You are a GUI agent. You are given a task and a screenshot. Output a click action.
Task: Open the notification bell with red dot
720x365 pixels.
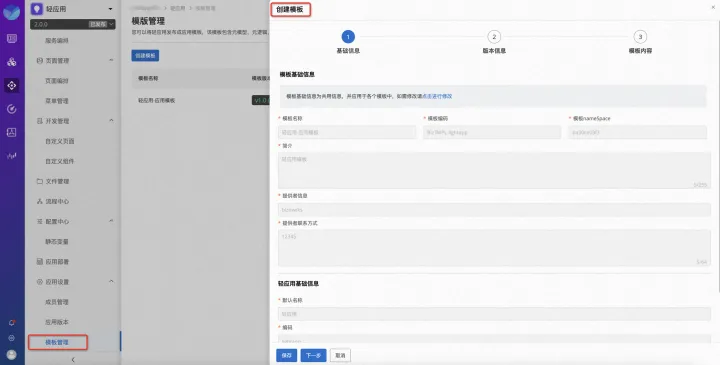(12, 323)
